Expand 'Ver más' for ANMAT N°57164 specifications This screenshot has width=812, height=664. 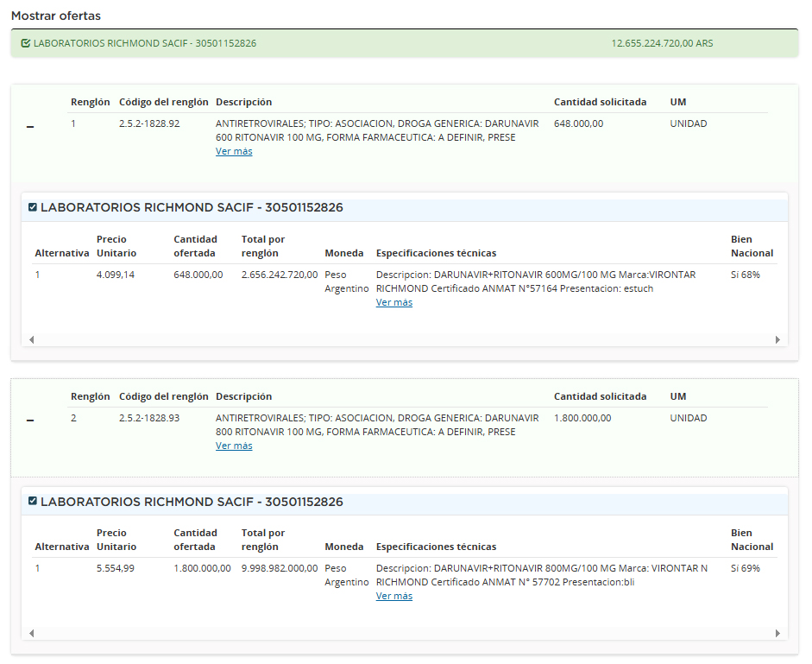tap(394, 302)
